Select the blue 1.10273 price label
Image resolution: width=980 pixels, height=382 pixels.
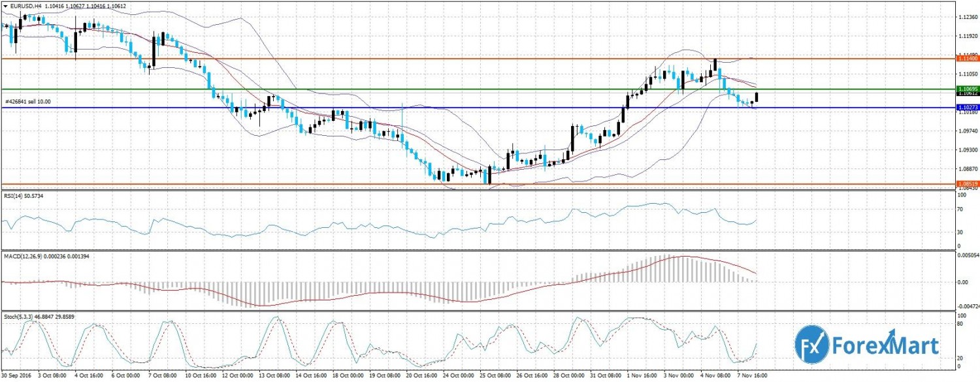[966, 107]
